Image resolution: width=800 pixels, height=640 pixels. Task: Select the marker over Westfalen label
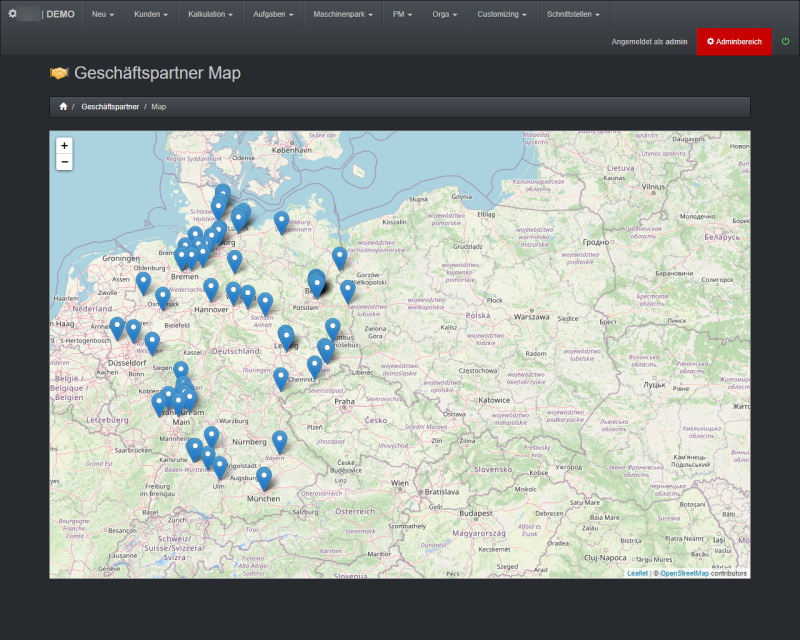tap(152, 343)
